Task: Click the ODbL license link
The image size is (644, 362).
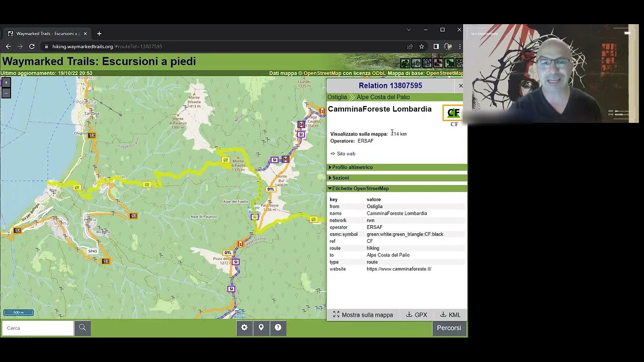Action: point(379,73)
